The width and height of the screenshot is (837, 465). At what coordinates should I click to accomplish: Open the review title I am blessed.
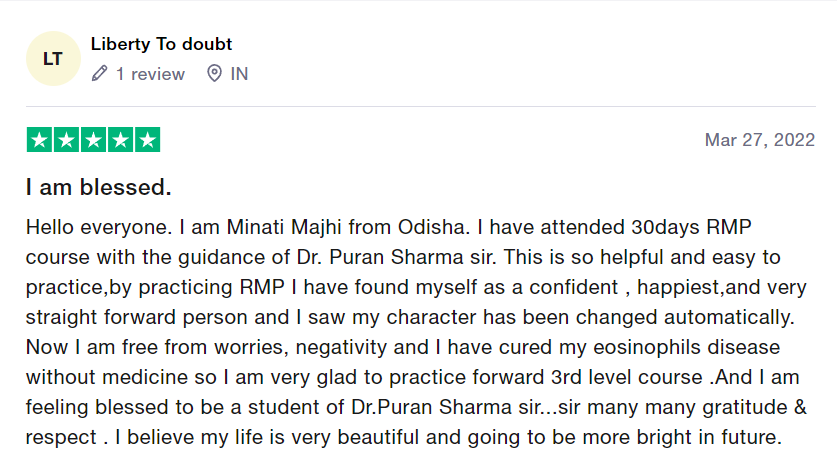(99, 187)
